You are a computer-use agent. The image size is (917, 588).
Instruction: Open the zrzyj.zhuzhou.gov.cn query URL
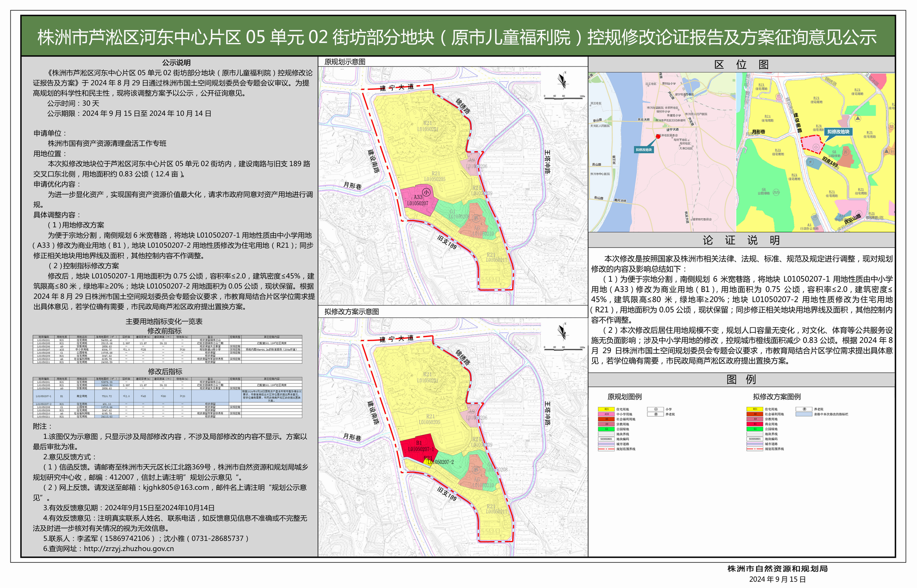[x=129, y=549]
